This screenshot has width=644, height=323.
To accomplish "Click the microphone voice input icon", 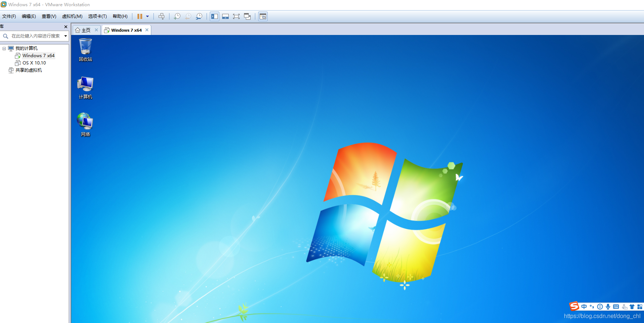I will tap(608, 307).
